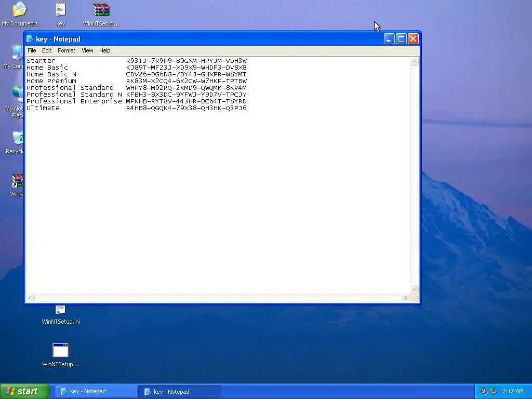Click the key KFBH3-BX3DC-9YFWJ-Y9D7V-TPCJY
This screenshot has height=399, width=532.
(x=187, y=95)
